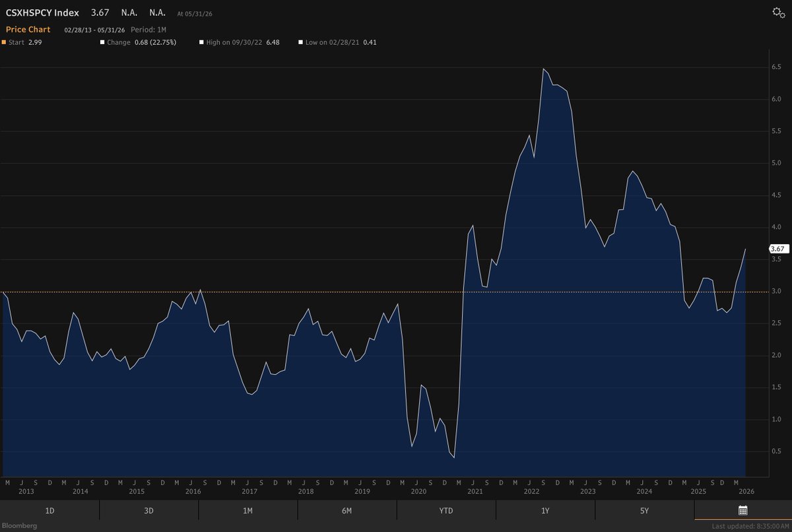Click the 02/28/13 - 05/31/26 date range
Image resolution: width=792 pixels, height=532 pixels.
[94, 30]
